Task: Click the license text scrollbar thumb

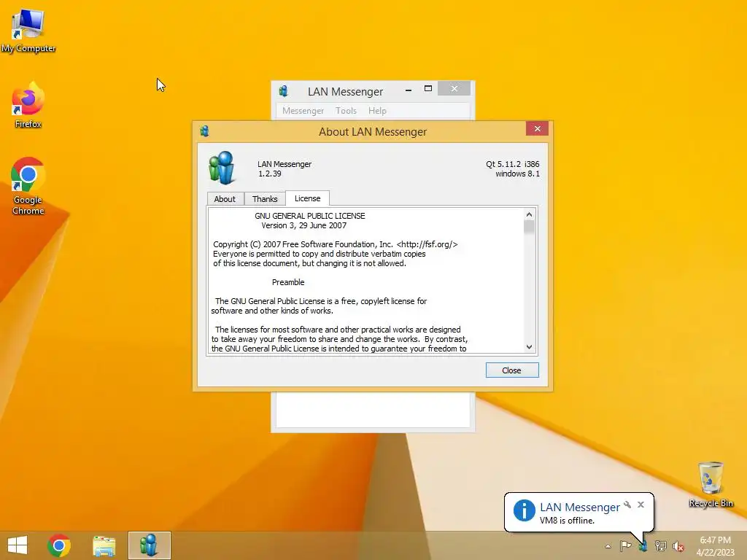Action: point(529,227)
